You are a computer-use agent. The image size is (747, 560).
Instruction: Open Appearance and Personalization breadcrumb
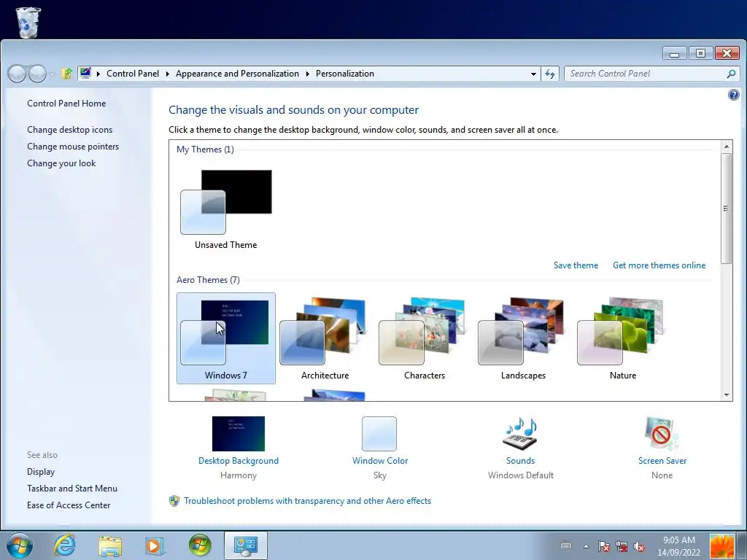coord(237,74)
